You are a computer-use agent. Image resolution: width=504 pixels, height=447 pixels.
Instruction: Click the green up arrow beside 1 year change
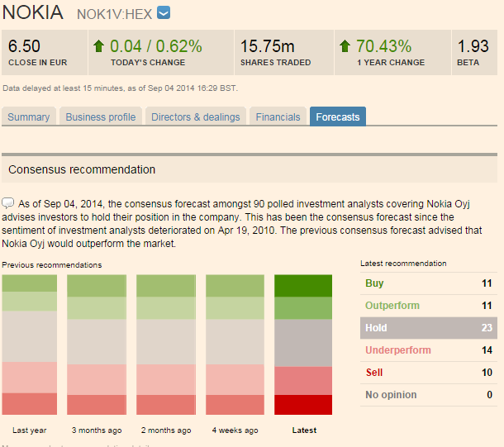345,46
